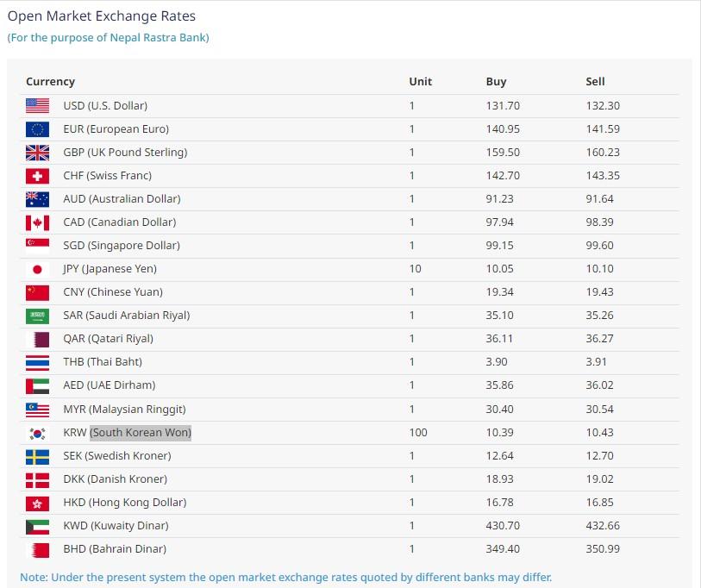
Task: Select the 'BHD (Bahrain Dinar)' text
Action: click(115, 549)
